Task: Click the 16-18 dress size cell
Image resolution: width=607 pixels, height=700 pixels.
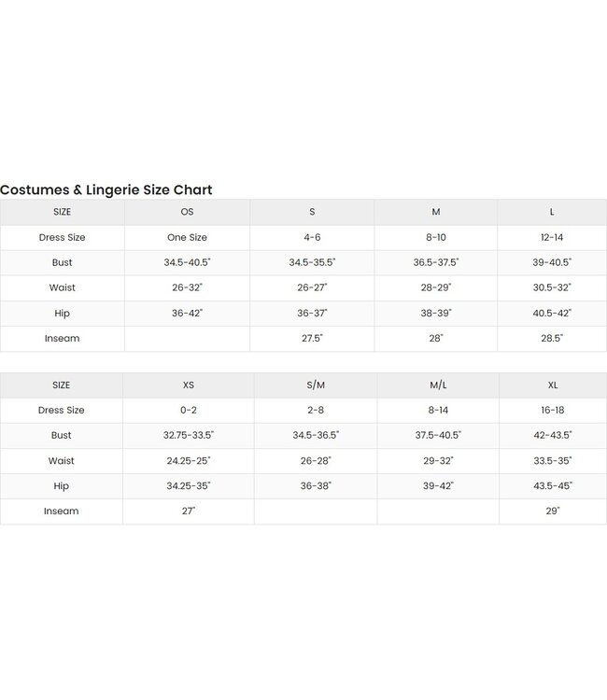Action: point(552,410)
